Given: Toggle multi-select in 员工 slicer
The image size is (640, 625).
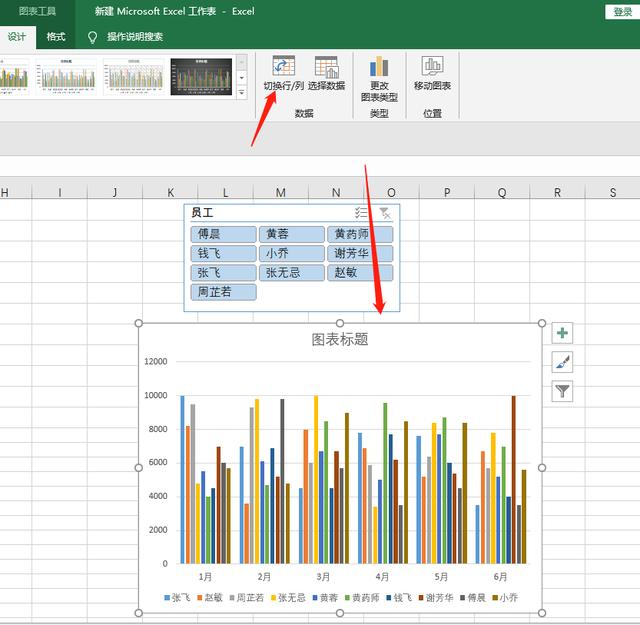Looking at the screenshot, I should (x=361, y=213).
